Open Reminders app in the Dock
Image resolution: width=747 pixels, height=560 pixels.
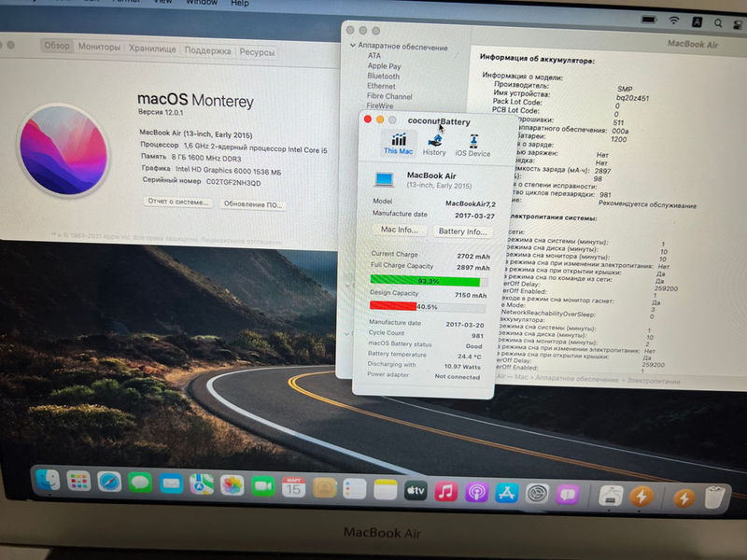pos(355,489)
